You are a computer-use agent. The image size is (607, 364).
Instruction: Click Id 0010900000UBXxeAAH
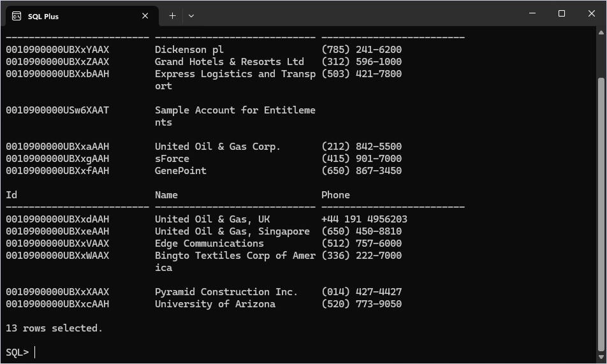pos(57,231)
